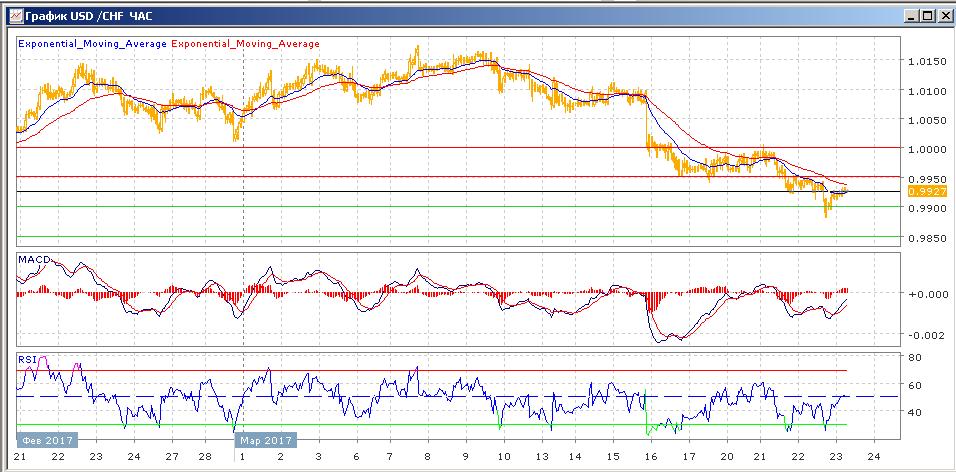Click the 0.9850 price axis label
Image resolution: width=956 pixels, height=472 pixels.
tap(926, 238)
